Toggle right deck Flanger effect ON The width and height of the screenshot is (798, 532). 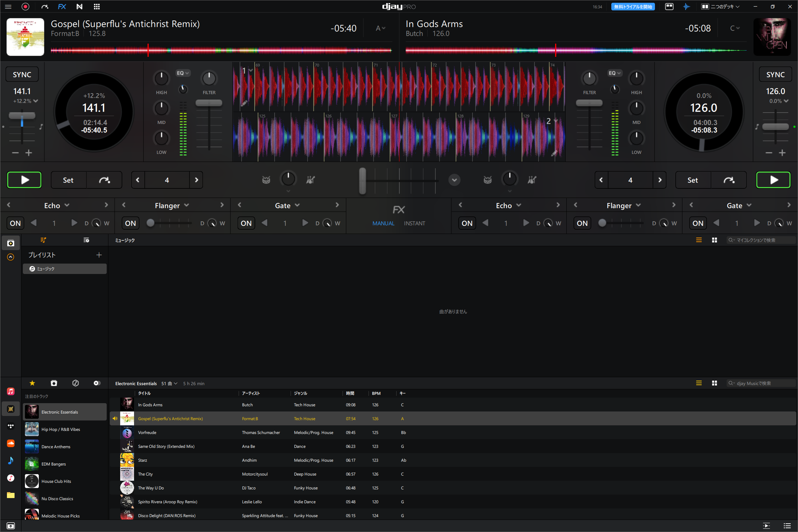coord(582,223)
